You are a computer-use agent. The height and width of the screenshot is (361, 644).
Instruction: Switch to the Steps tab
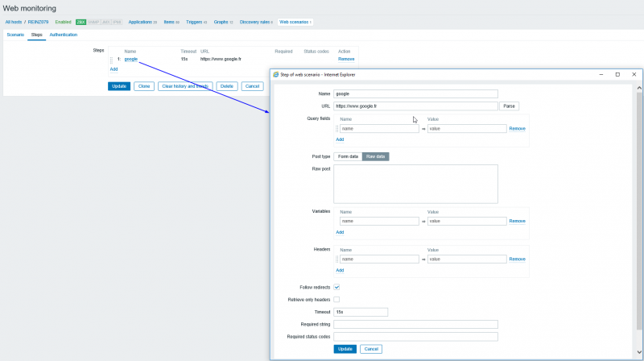click(36, 35)
